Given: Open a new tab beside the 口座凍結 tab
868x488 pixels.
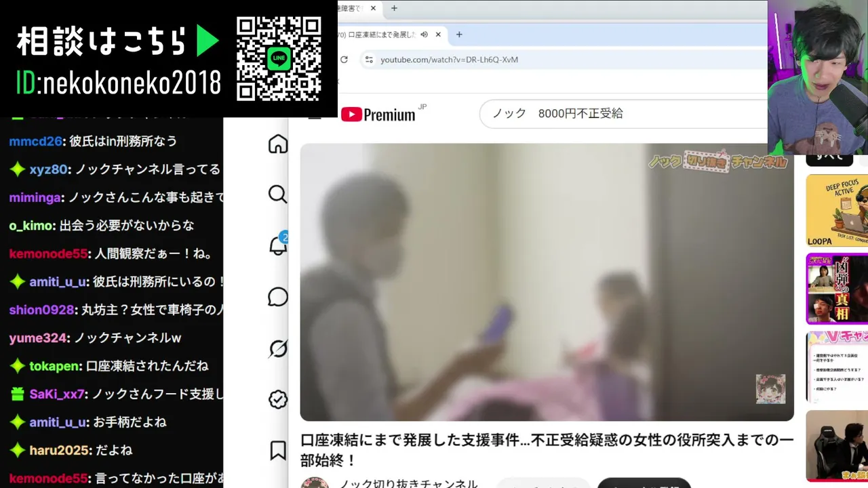Looking at the screenshot, I should click(459, 35).
